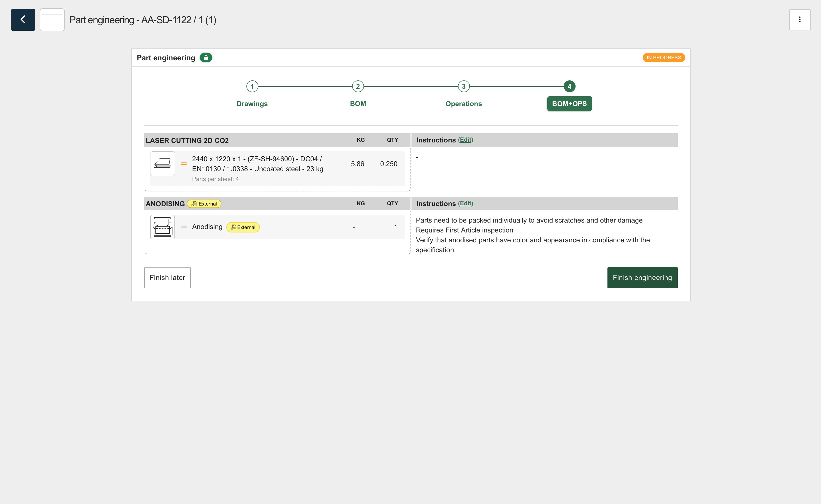Click the Finish later button
This screenshot has width=821, height=504.
coord(168,278)
